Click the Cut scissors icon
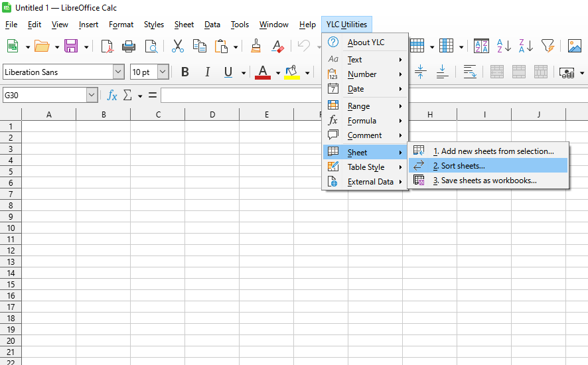Image resolution: width=588 pixels, height=365 pixels. pos(177,46)
